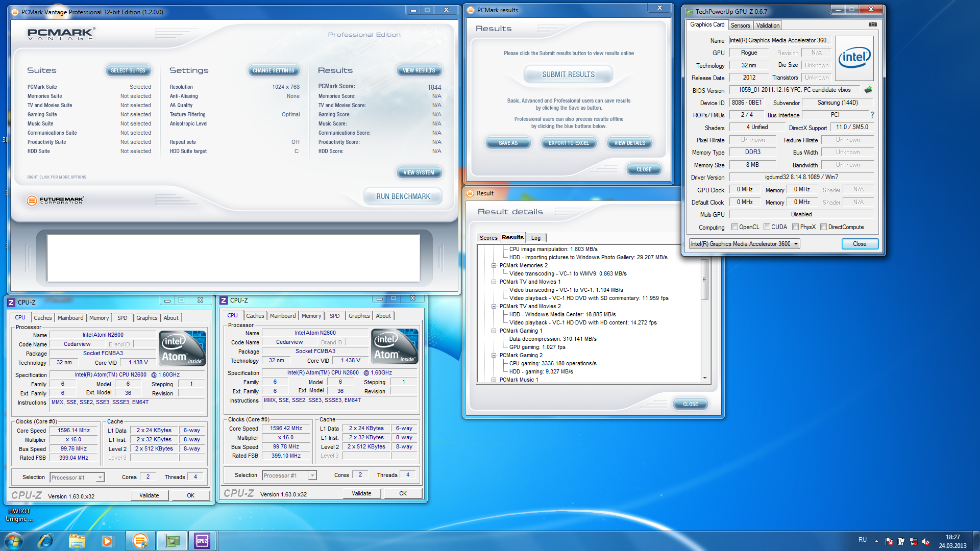
Task: Click the Futuremark Corporation logo
Action: [x=56, y=201]
